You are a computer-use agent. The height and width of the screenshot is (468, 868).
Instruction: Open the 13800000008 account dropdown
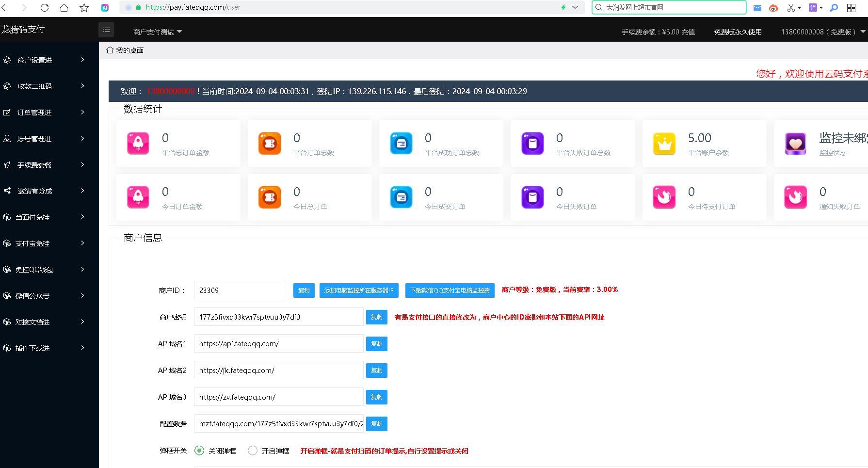(823, 32)
